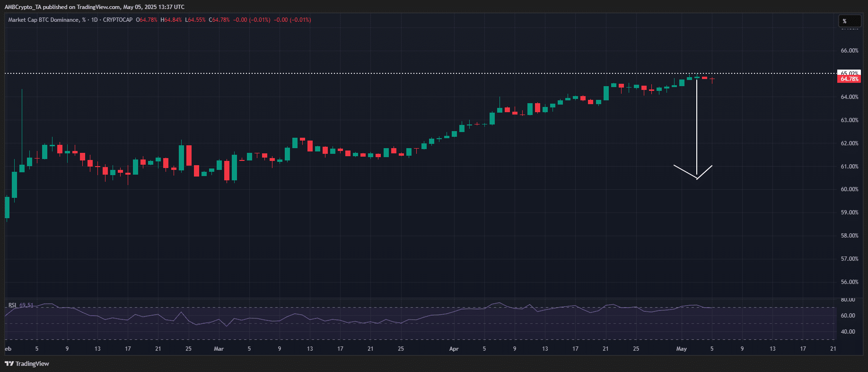Select the open value O64.78% in legend
Screen dimensions: 868x372
pos(147,20)
